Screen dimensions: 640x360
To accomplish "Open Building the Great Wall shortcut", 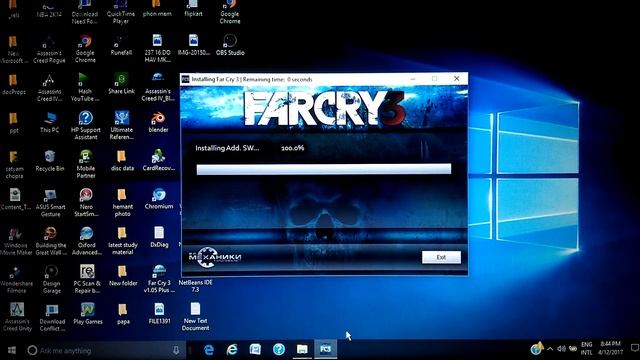I will point(51,241).
